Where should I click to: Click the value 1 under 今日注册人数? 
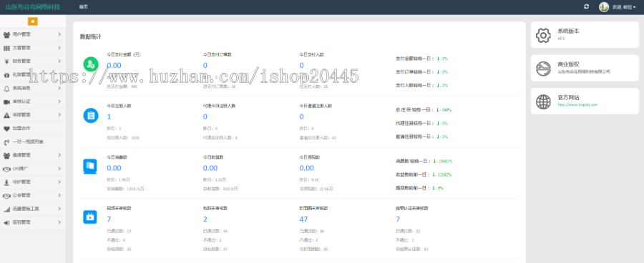(109, 117)
